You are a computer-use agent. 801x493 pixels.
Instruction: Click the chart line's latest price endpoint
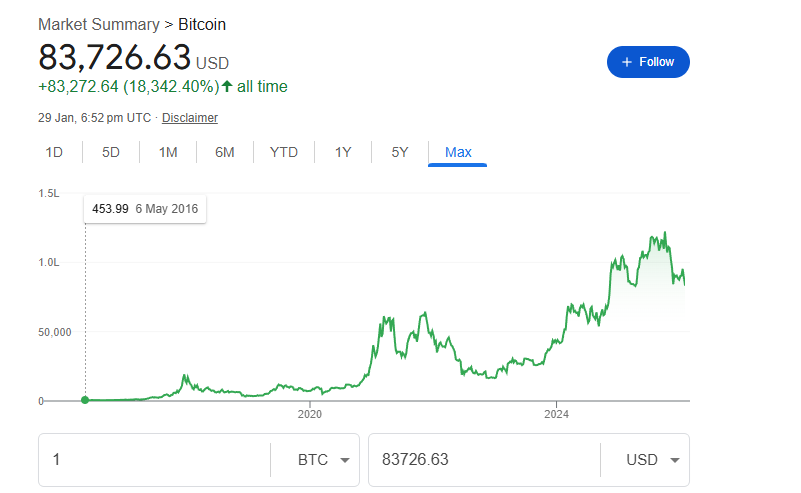(685, 284)
